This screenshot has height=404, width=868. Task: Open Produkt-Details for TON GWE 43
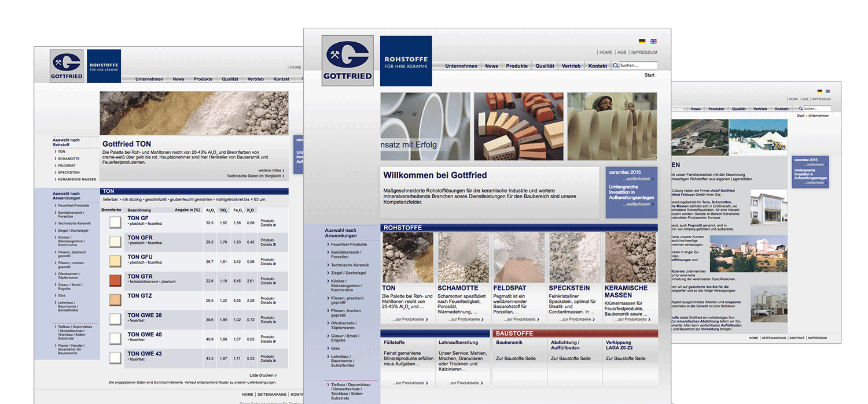[269, 358]
